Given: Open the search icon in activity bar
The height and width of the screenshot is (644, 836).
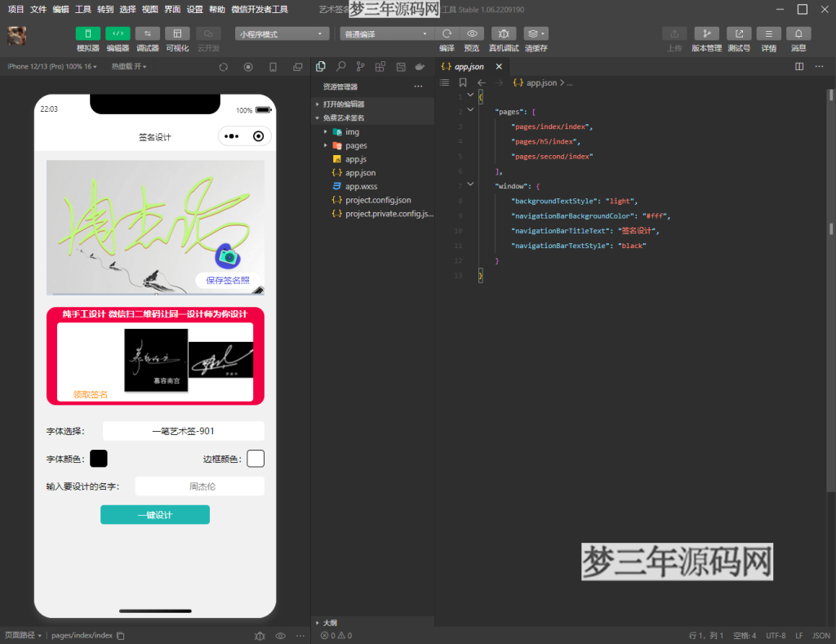Looking at the screenshot, I should click(341, 66).
